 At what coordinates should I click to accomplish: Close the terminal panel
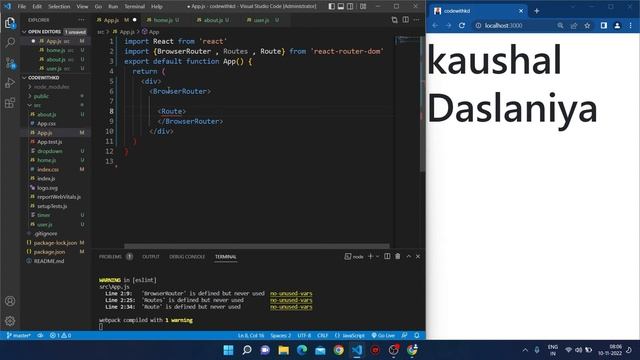click(x=418, y=256)
